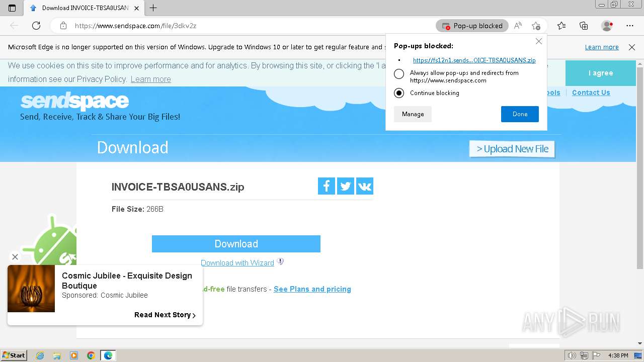This screenshot has width=644, height=362.
Task: Click the volume tray icon
Action: (x=572, y=355)
